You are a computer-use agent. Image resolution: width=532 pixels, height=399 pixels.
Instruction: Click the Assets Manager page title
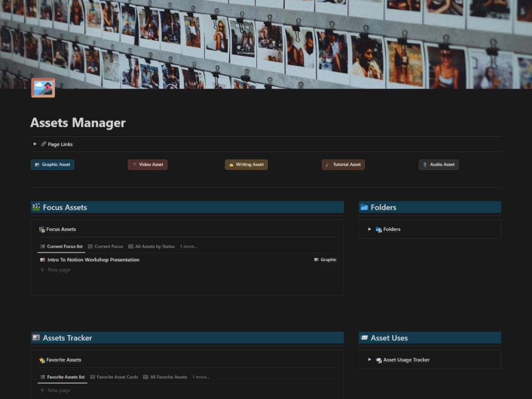coord(78,122)
